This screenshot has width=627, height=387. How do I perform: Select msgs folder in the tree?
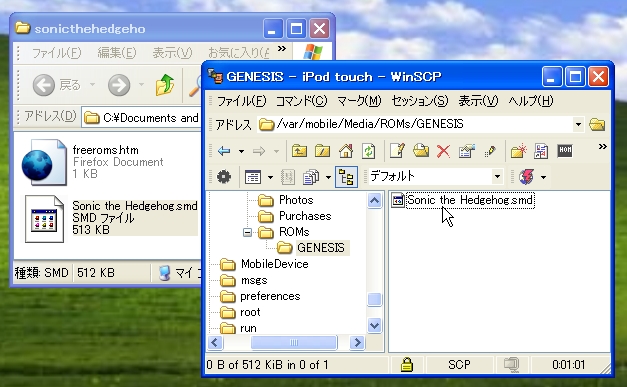click(x=254, y=280)
